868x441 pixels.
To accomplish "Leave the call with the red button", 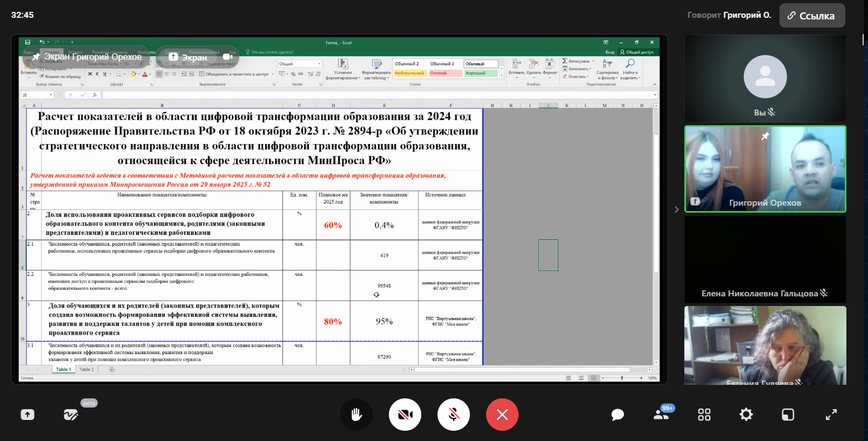I will click(502, 415).
